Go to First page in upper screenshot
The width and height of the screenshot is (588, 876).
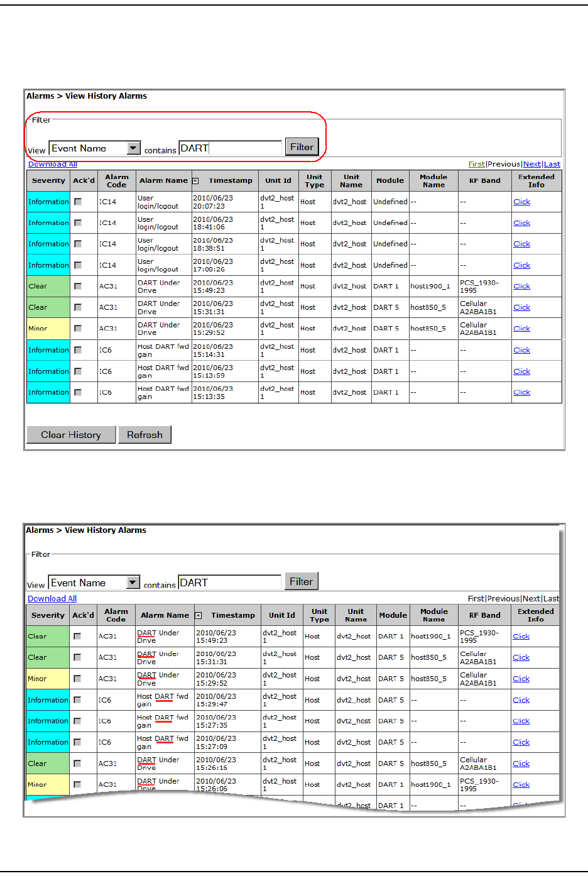(477, 164)
